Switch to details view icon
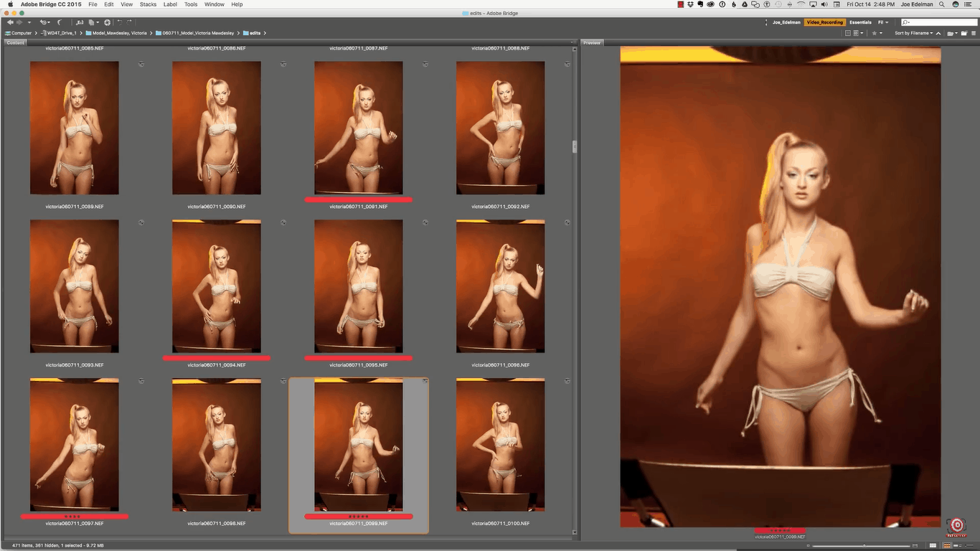The image size is (980, 551). click(957, 546)
